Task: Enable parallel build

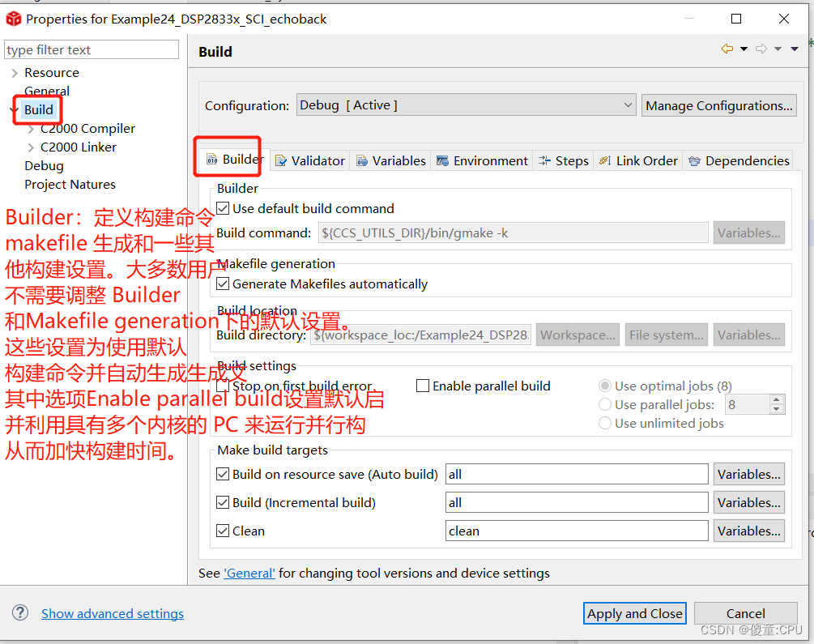Action: point(422,386)
